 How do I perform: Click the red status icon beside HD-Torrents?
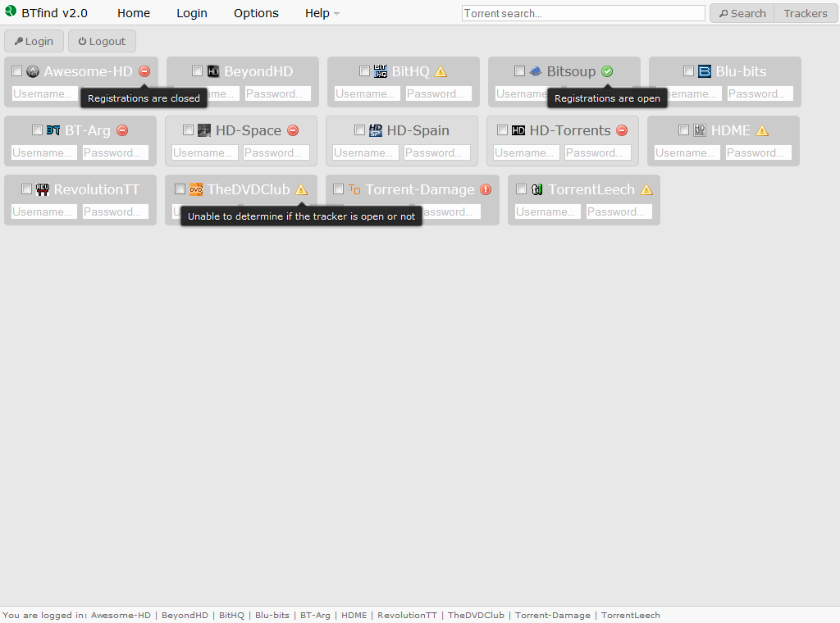click(622, 130)
